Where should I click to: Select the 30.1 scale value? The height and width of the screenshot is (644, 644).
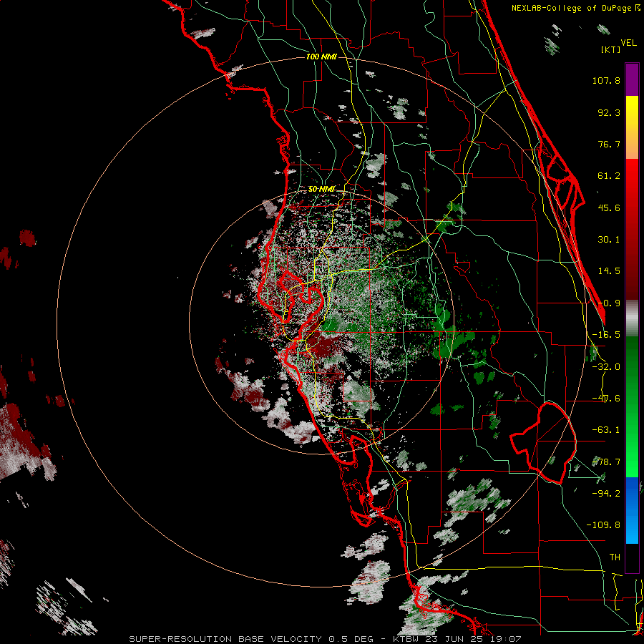click(609, 240)
